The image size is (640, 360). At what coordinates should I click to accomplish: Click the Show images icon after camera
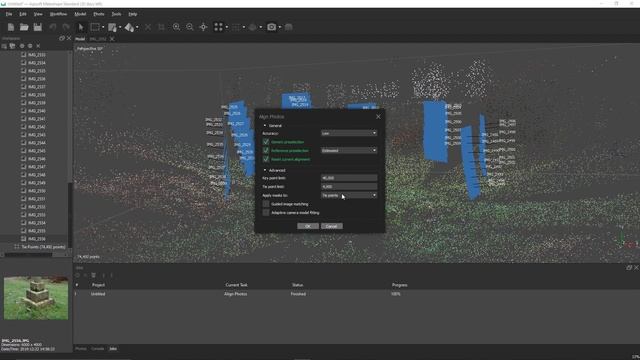point(289,27)
